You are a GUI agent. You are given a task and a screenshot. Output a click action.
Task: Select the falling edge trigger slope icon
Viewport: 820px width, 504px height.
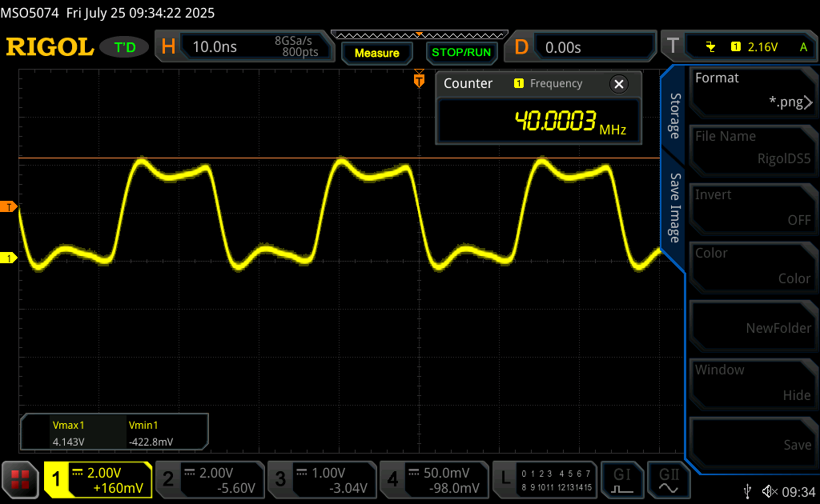(710, 47)
